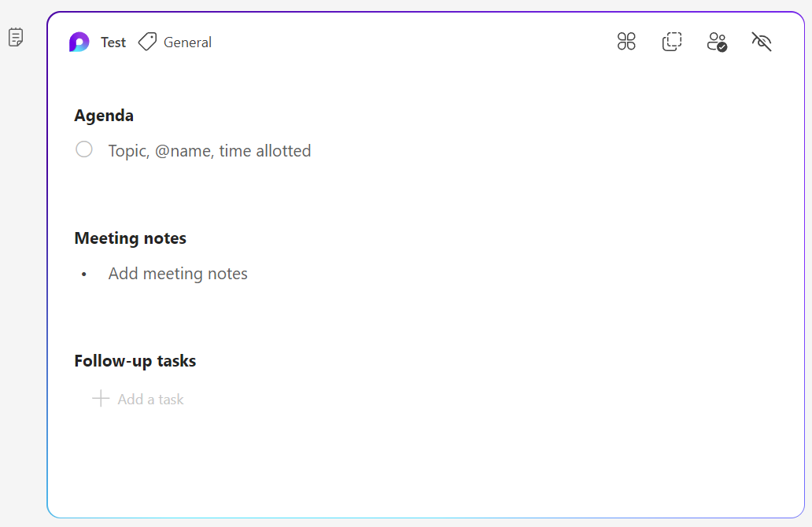Screen dimensions: 812x527
Task: Click the plus icon beside Add a task
Action: 101,399
